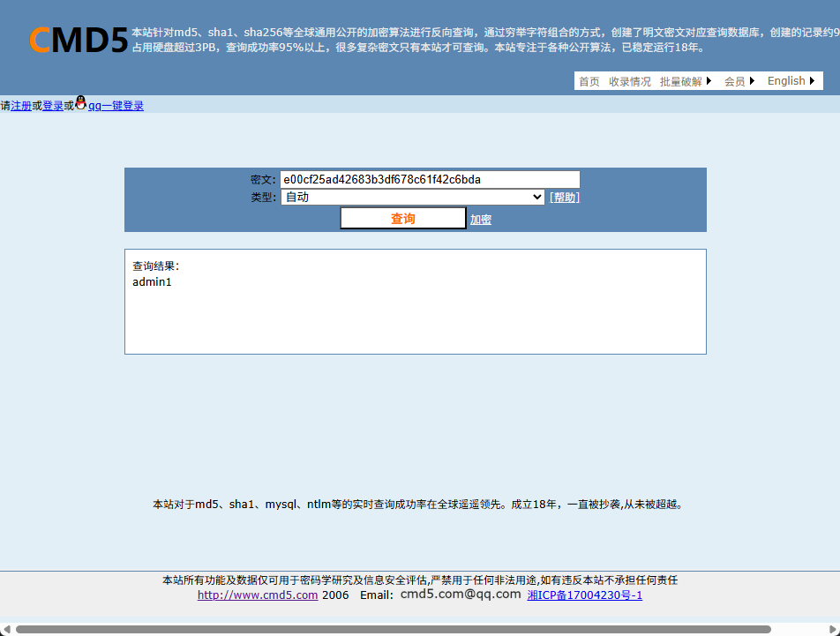Open the 湘ICP备17004230号-1 record link

[585, 595]
